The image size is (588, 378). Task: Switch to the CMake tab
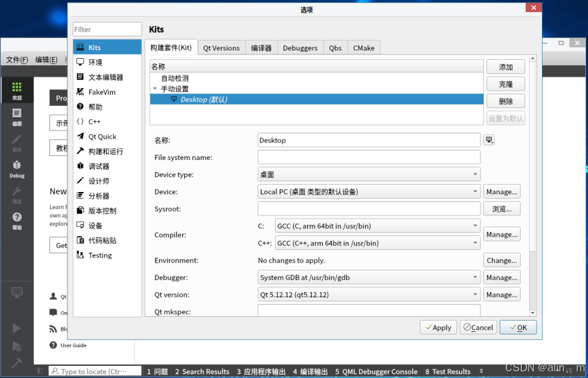364,48
